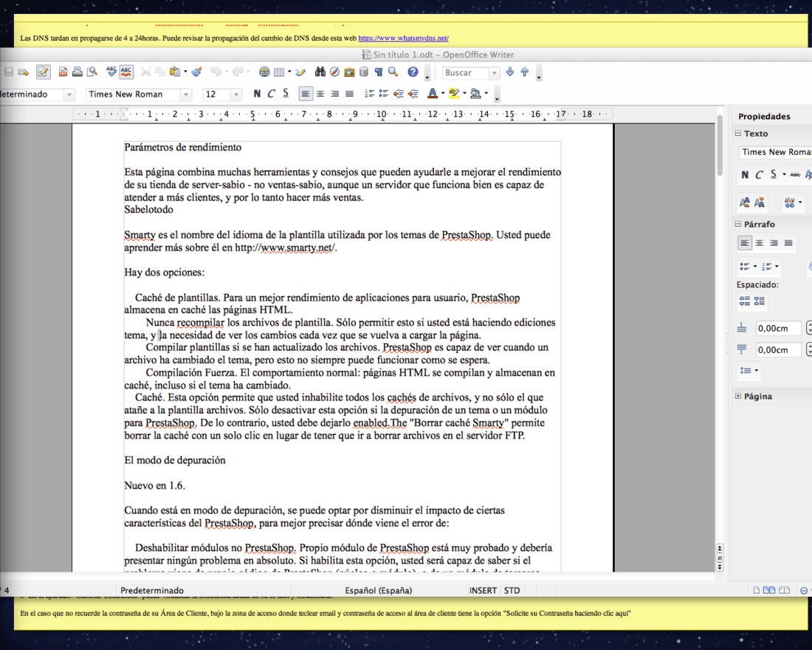The height and width of the screenshot is (650, 812).
Task: Toggle sidebar Strikethrough ABC icon
Action: point(796,174)
